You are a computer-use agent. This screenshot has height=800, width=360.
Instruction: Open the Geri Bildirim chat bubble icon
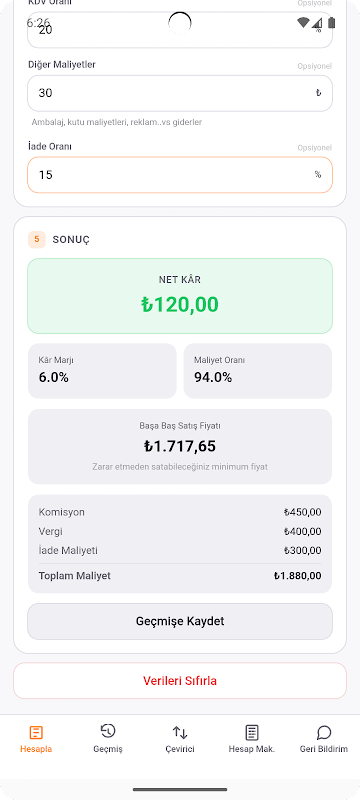324,733
